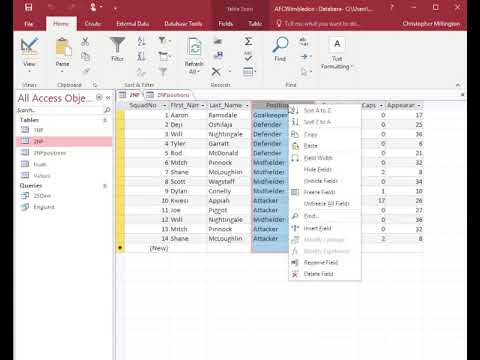Click the Copy icon in Clipboard group
Viewport: 480px width, 360px height.
[x=85, y=56]
